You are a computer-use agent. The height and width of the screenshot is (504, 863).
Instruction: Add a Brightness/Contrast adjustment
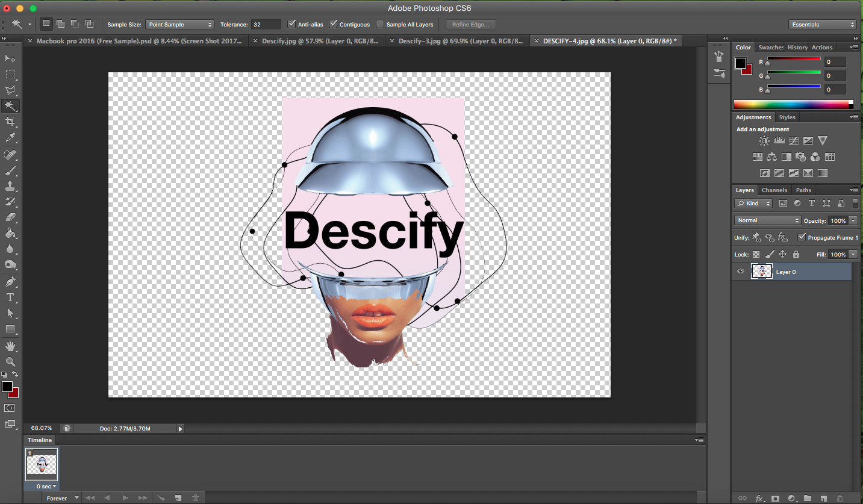764,141
